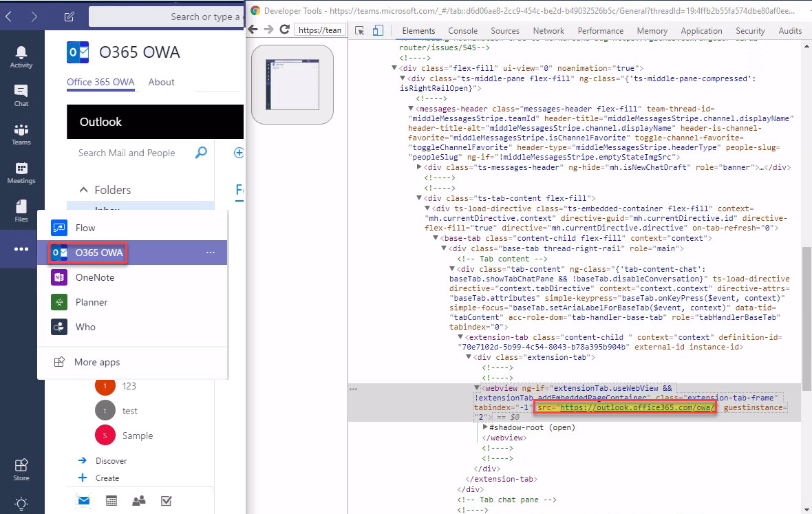The width and height of the screenshot is (812, 514).
Task: Expand the #shadow-root (open) node
Action: point(485,427)
